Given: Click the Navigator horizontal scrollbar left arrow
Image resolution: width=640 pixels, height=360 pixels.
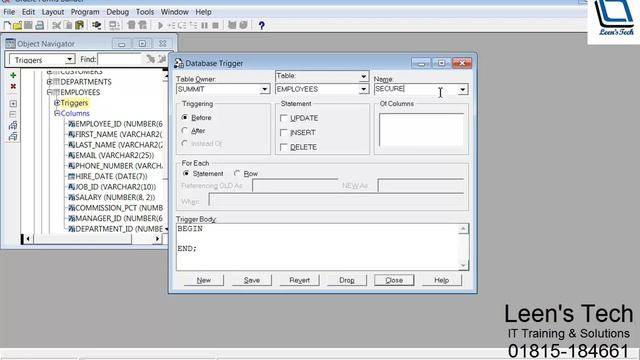Looking at the screenshot, I should pos(28,239).
